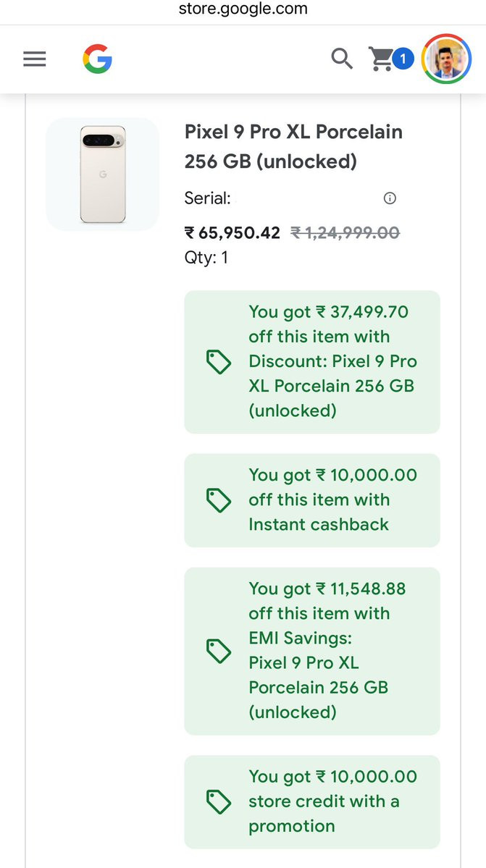Open the search magnifier icon
The height and width of the screenshot is (868, 486).
click(x=342, y=59)
